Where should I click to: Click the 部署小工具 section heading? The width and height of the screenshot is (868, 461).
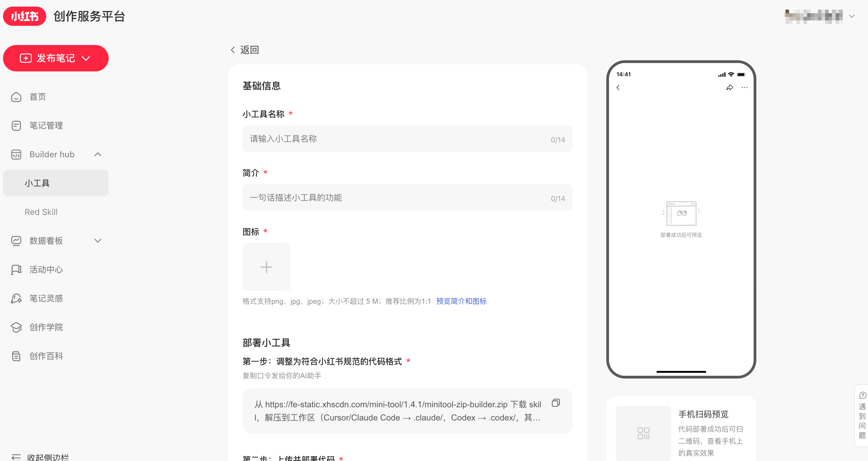click(x=266, y=343)
